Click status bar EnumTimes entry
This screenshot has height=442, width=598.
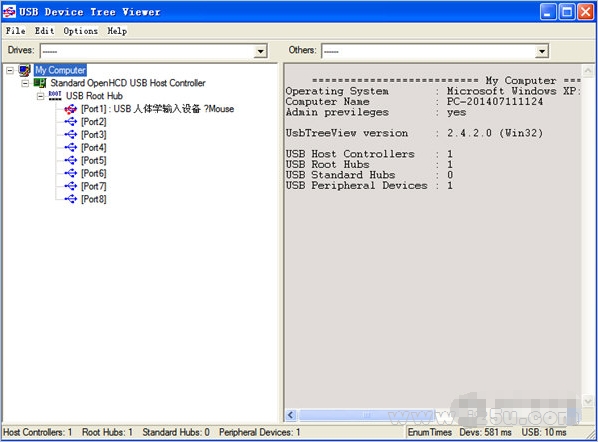click(429, 432)
